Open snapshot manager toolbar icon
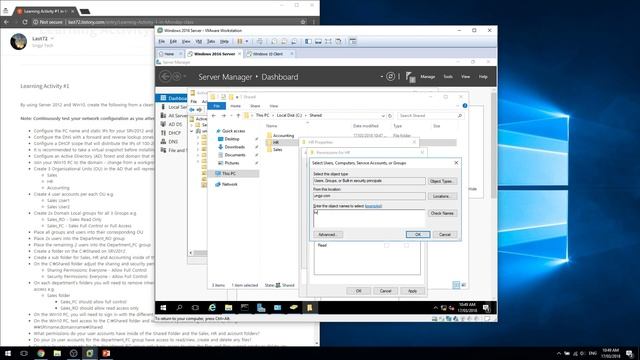 point(294,41)
